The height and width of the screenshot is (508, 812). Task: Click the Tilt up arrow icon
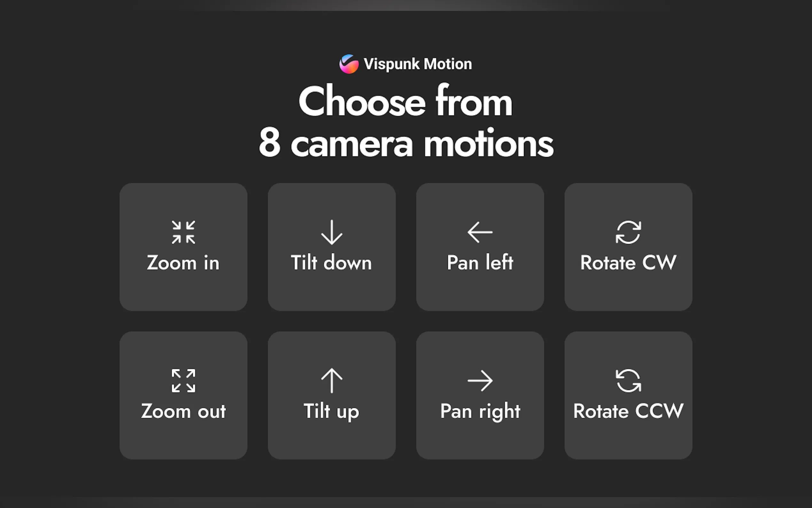pos(332,381)
